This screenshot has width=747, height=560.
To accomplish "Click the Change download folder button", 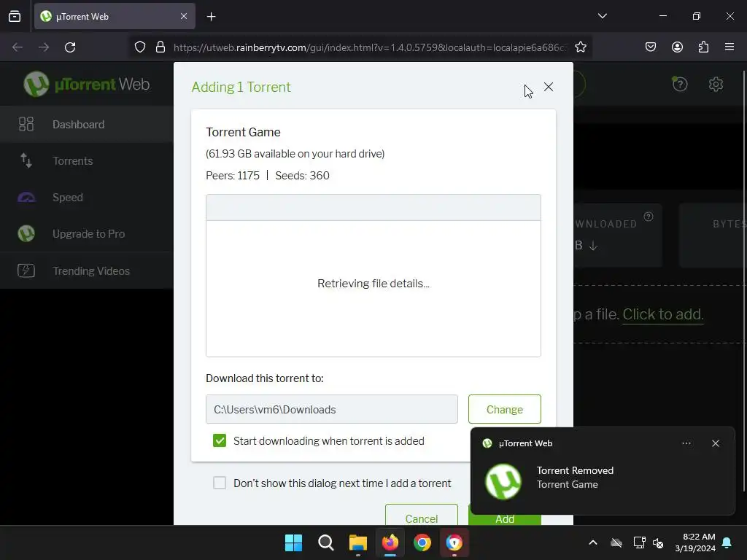I will 505,409.
